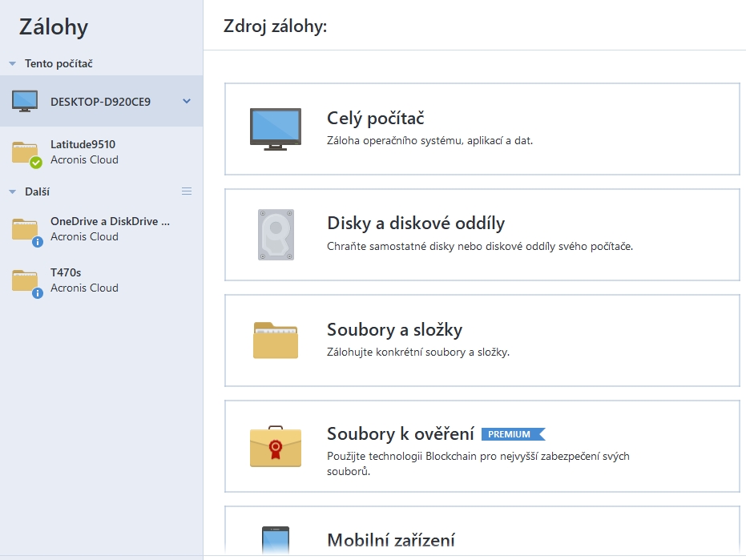Choose Soubory a složky as source
746x560 pixels.
click(482, 340)
